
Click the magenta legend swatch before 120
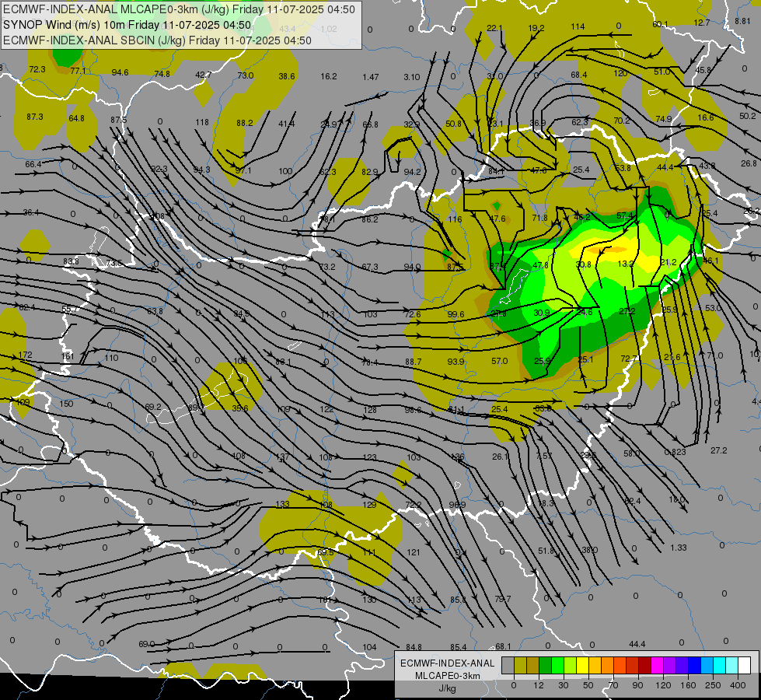657,665
